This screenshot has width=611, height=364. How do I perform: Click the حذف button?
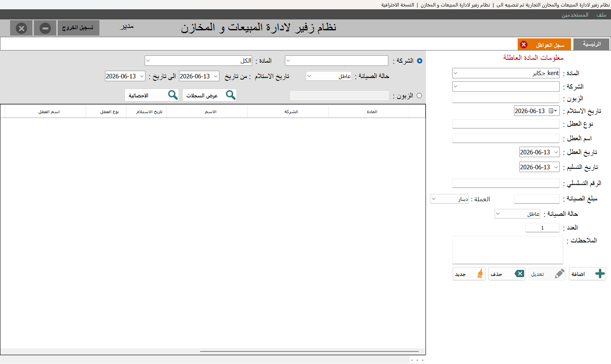tap(507, 274)
